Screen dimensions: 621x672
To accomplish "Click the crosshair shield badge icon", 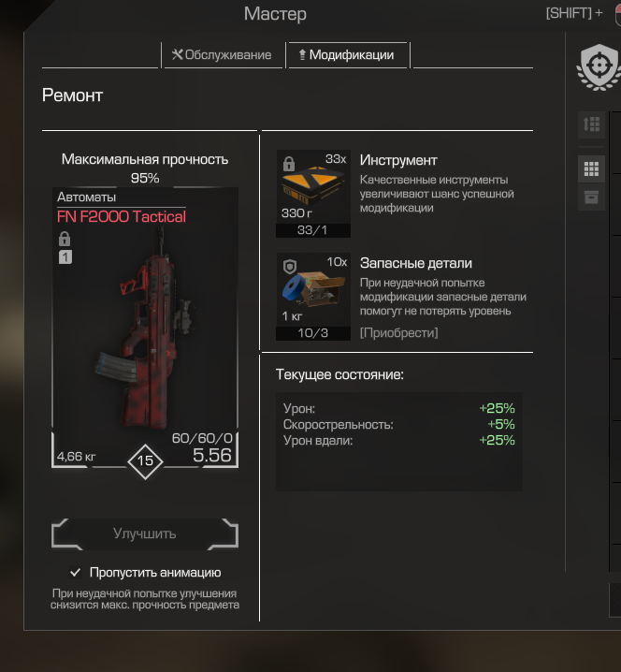I will [x=599, y=66].
